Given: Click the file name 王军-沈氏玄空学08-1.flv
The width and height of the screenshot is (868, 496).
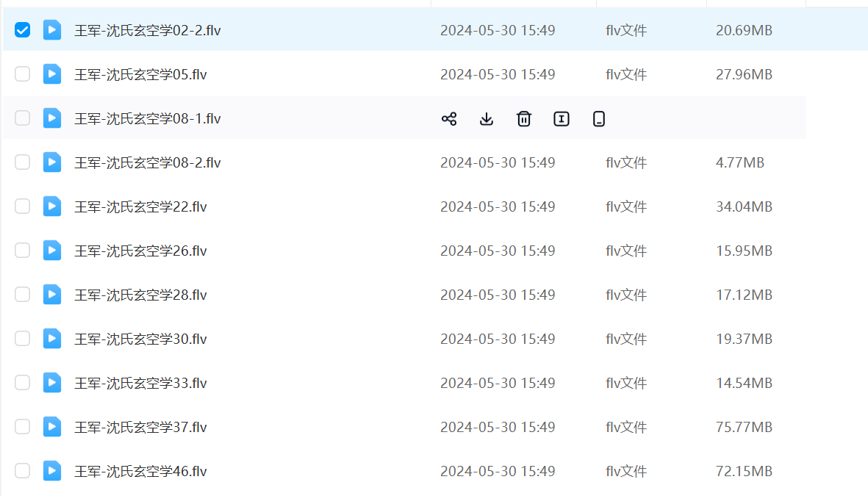Looking at the screenshot, I should (147, 119).
